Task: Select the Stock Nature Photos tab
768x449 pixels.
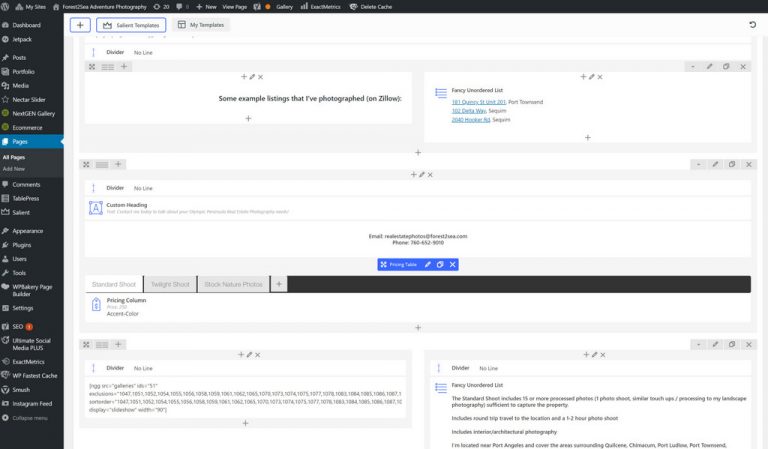Action: pyautogui.click(x=234, y=284)
